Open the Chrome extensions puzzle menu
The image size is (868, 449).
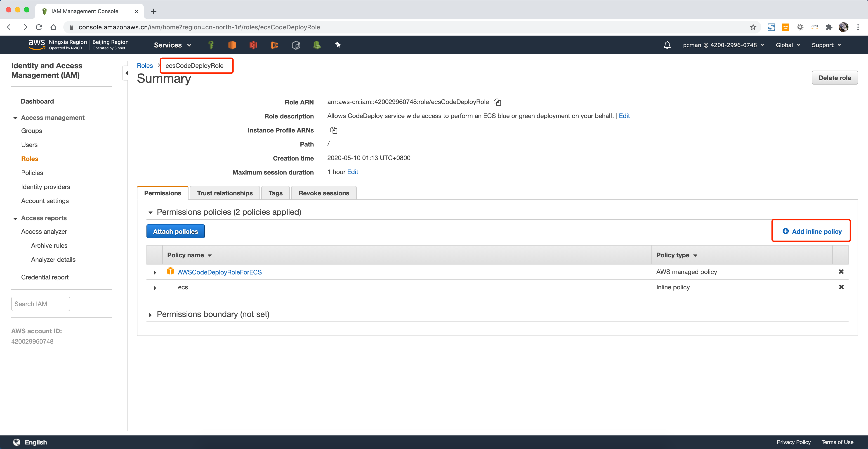pyautogui.click(x=829, y=27)
